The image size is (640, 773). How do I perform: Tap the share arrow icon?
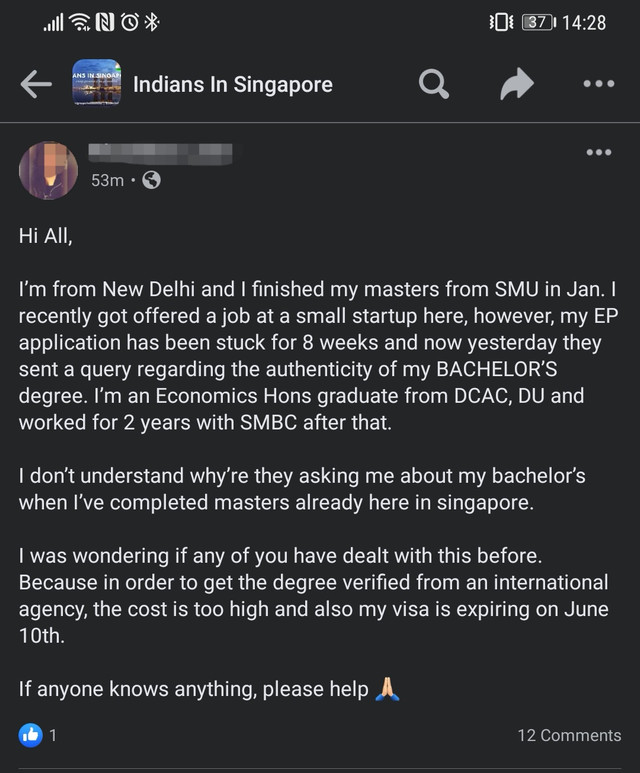pos(516,85)
